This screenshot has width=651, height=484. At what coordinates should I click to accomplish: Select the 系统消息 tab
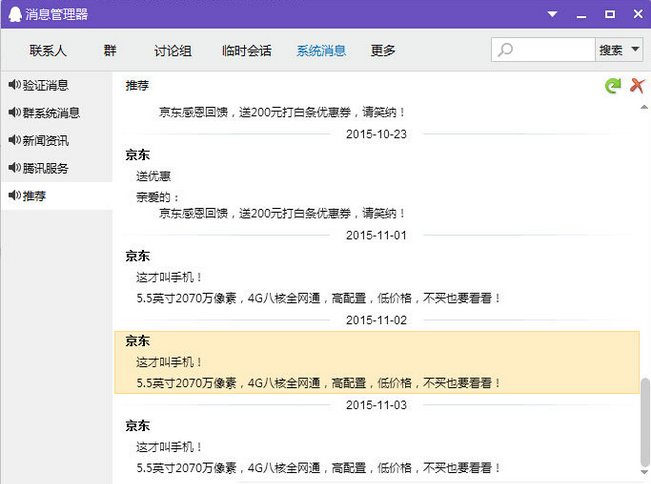pyautogui.click(x=321, y=51)
